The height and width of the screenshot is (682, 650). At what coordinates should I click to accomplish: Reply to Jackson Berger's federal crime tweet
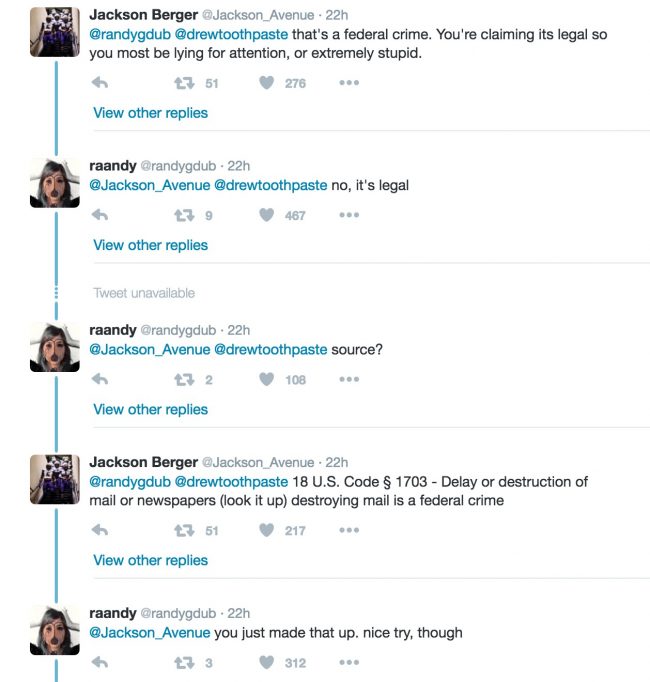coord(100,83)
